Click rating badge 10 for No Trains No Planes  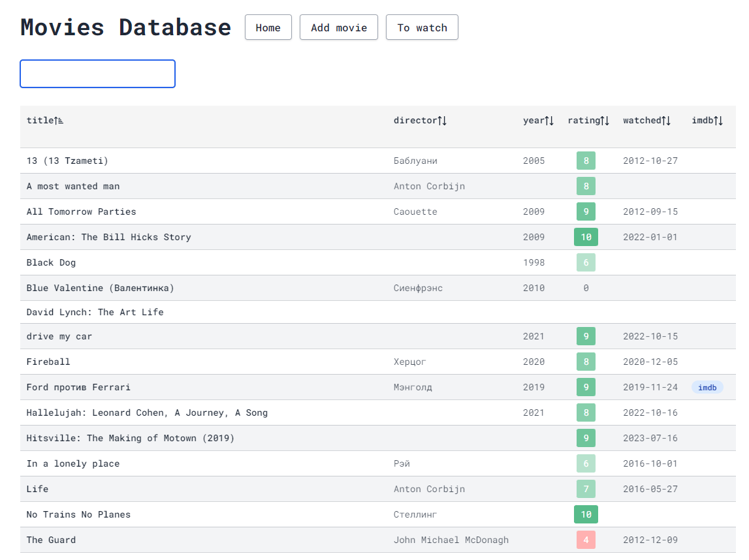coord(586,515)
